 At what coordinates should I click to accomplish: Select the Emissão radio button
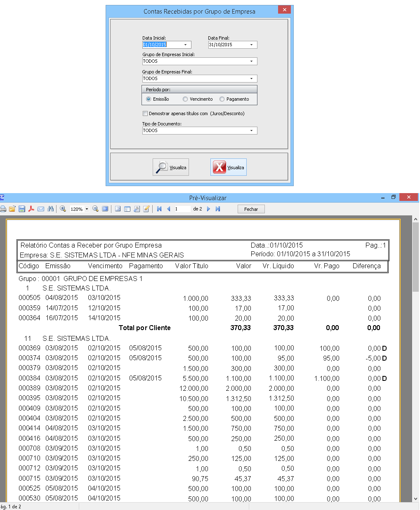coord(149,99)
